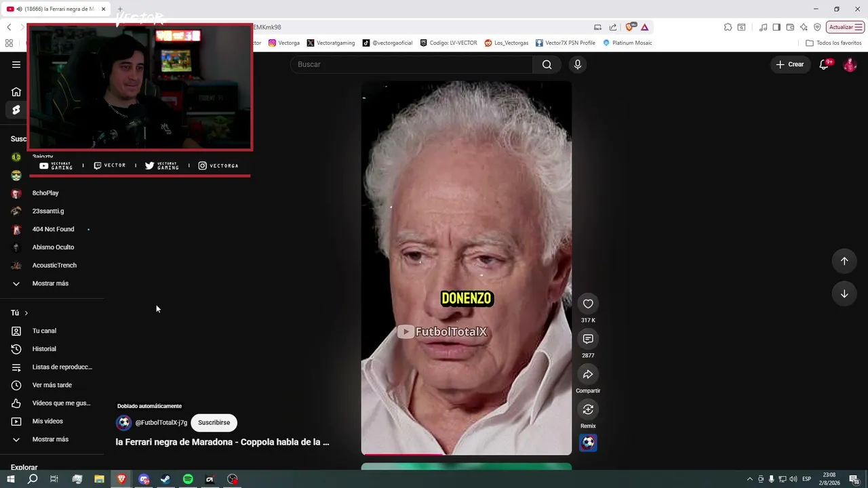
Task: Show hidden system tray icons
Action: [749, 479]
